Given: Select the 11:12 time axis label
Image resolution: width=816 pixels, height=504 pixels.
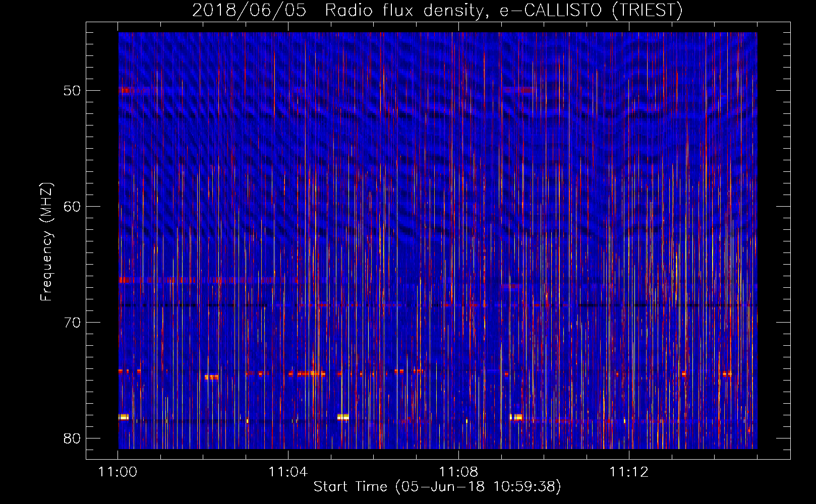Looking at the screenshot, I should pos(629,472).
